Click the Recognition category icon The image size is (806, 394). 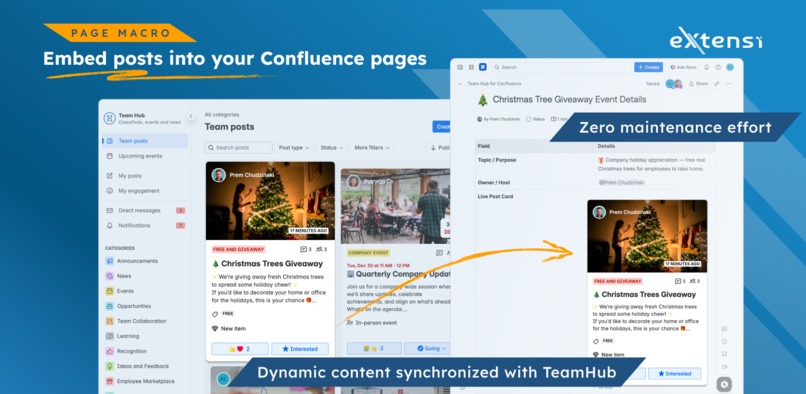(x=109, y=351)
